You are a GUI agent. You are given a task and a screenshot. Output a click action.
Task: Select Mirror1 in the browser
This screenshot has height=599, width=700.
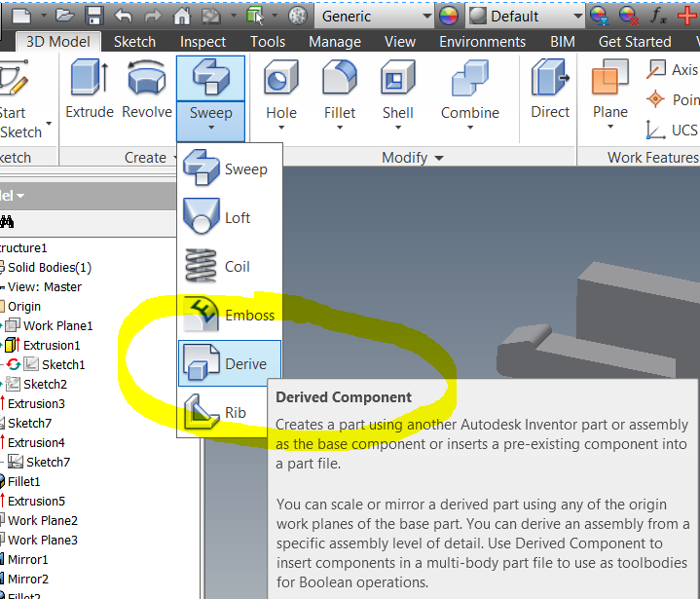click(27, 559)
